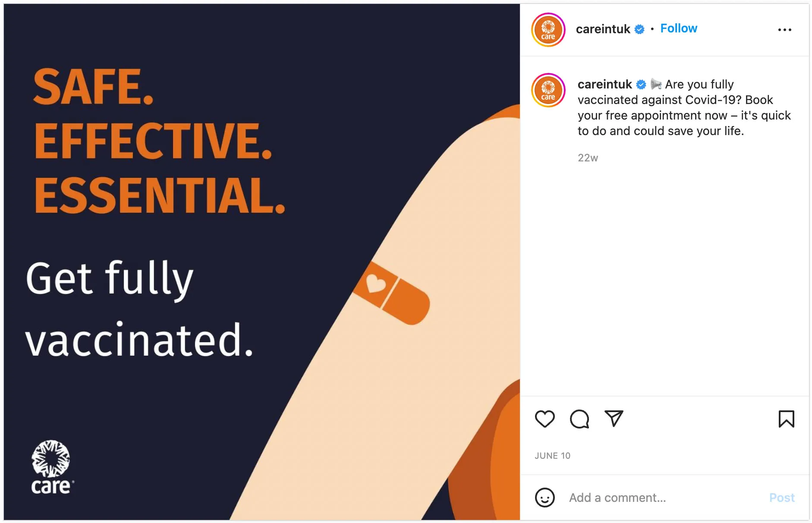Viewport: 812px width, 523px height.
Task: Click verified badge beside header username
Action: [x=639, y=29]
